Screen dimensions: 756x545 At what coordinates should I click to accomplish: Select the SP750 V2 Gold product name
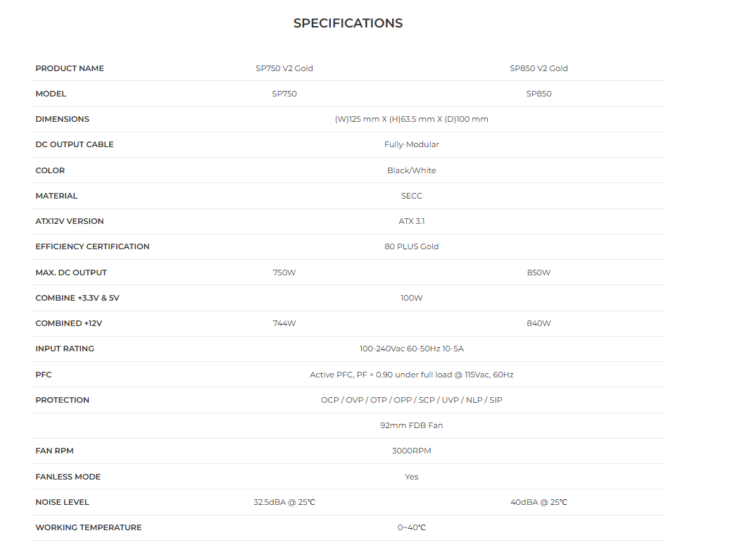point(284,68)
